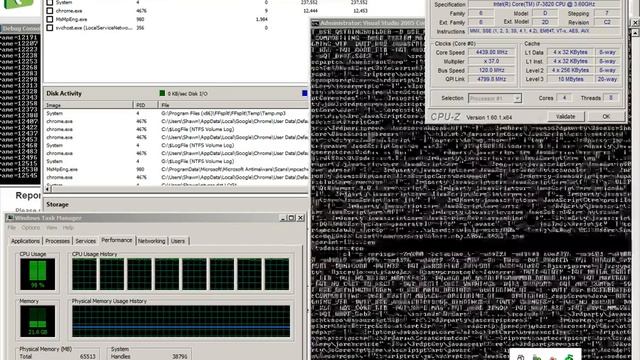Tick the System process checkbox in Resource Monitor

[49, 2]
